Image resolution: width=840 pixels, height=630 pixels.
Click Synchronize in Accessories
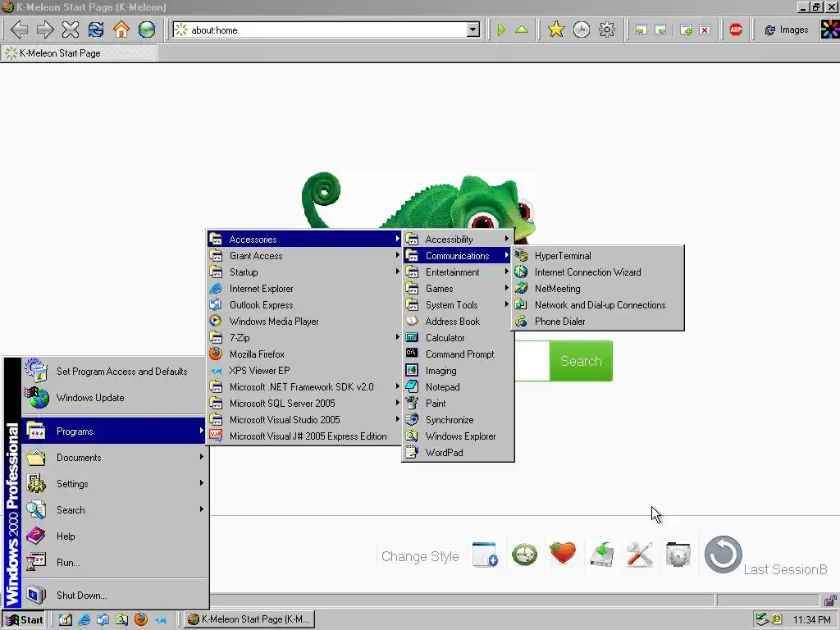tap(458, 420)
